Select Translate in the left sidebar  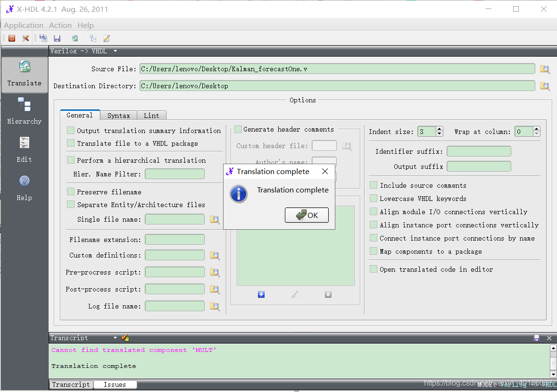[x=25, y=74]
